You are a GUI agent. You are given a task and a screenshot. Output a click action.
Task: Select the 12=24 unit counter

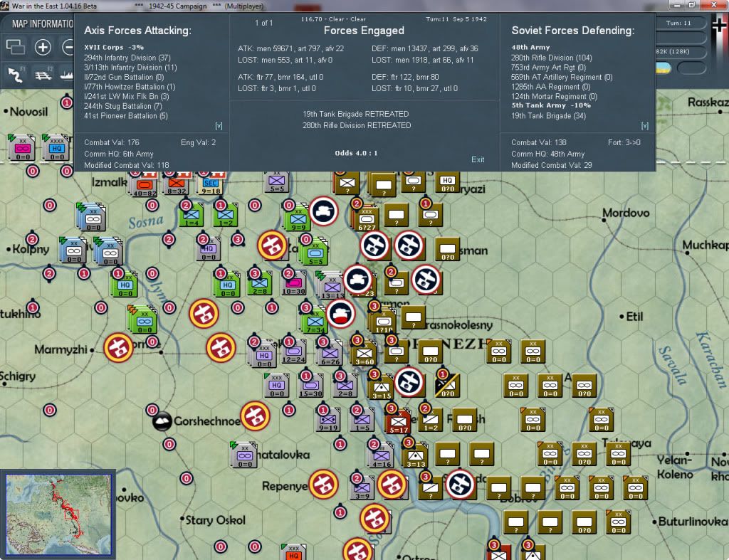[293, 352]
